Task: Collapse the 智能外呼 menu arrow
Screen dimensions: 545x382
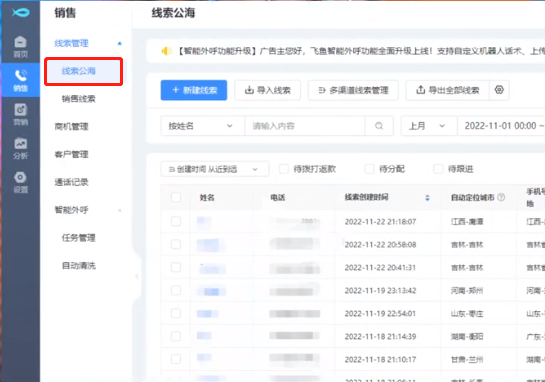Action: point(120,210)
